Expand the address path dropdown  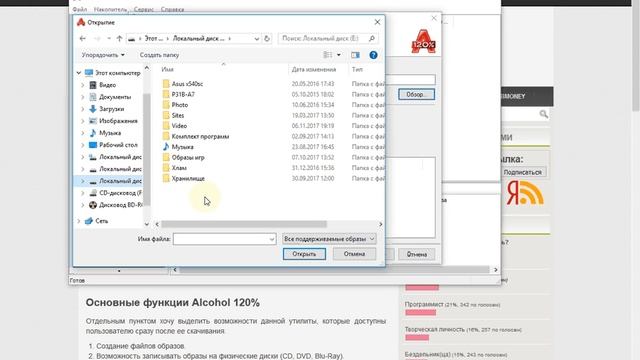pyautogui.click(x=256, y=39)
